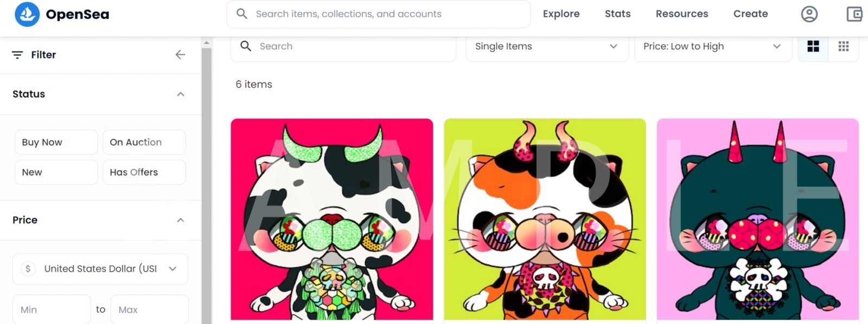The width and height of the screenshot is (868, 324).
Task: Toggle the Has Offers status filter
Action: (x=144, y=172)
